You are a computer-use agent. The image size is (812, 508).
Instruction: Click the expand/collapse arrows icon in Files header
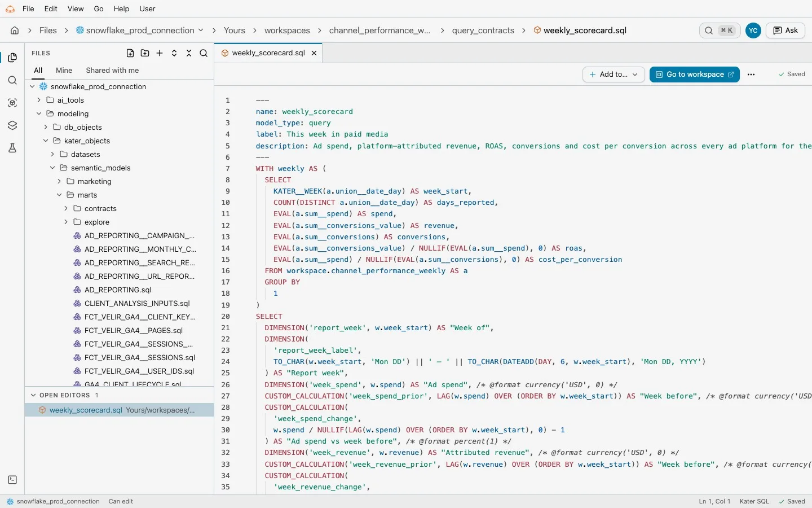(x=174, y=53)
